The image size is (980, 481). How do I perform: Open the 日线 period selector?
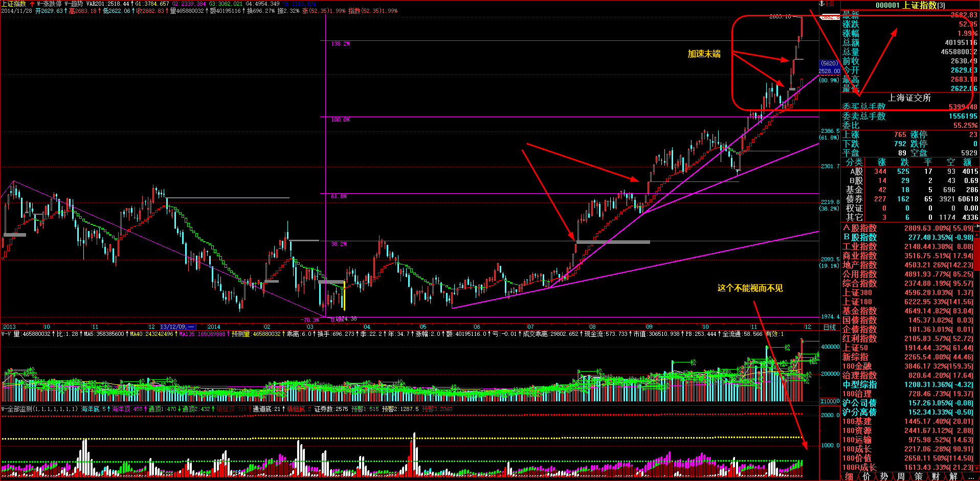coord(829,327)
